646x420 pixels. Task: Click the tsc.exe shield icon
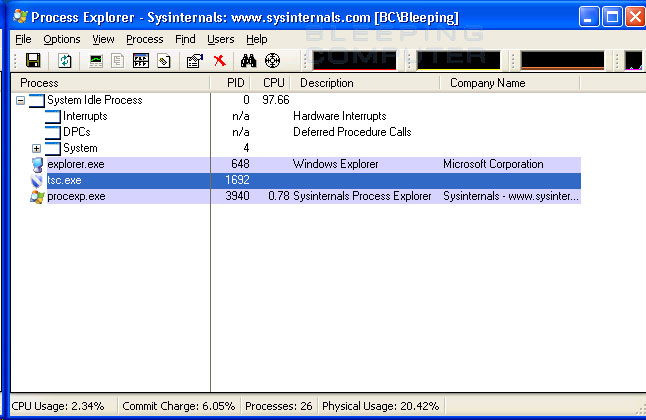37,181
